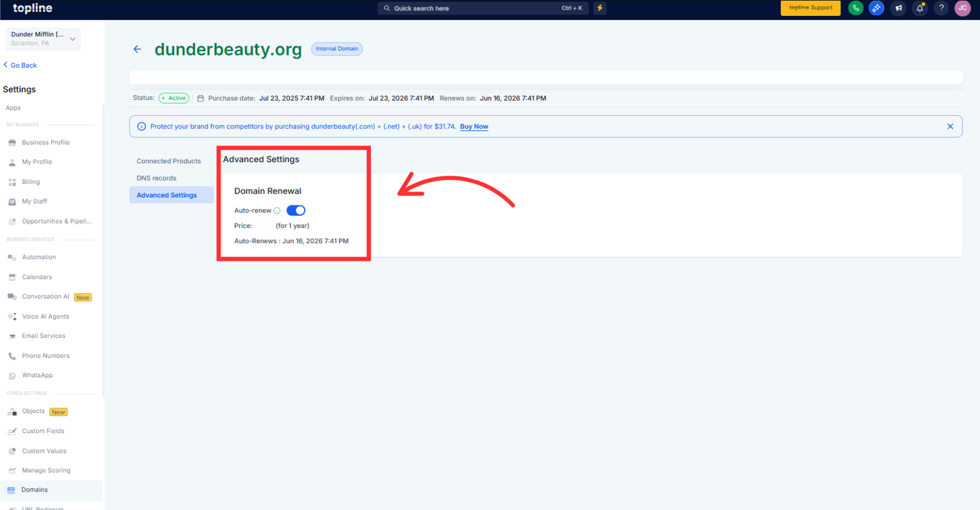Click the topline logo

[x=32, y=9]
